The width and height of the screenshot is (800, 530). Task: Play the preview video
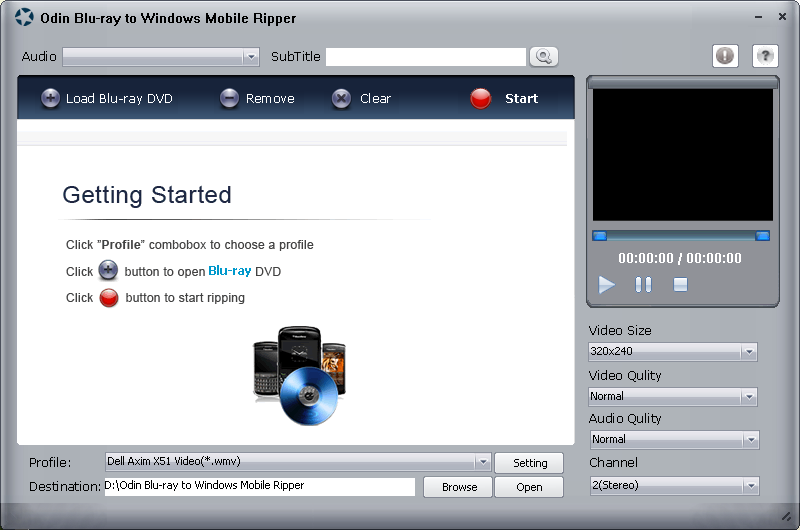coord(606,285)
